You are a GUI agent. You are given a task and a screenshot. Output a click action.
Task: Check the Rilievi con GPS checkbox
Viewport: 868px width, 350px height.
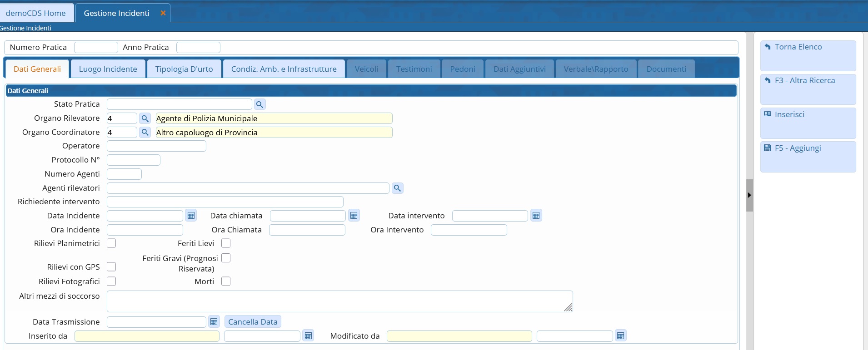coord(111,267)
